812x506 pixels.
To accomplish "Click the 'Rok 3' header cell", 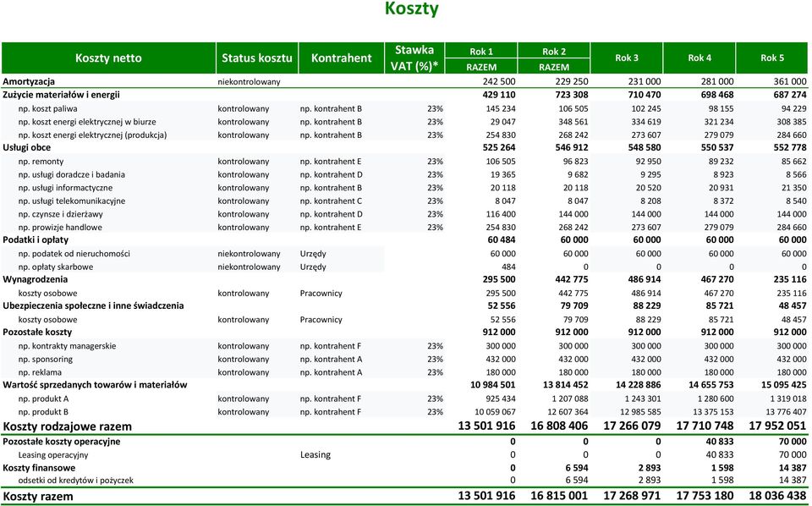I will (627, 58).
